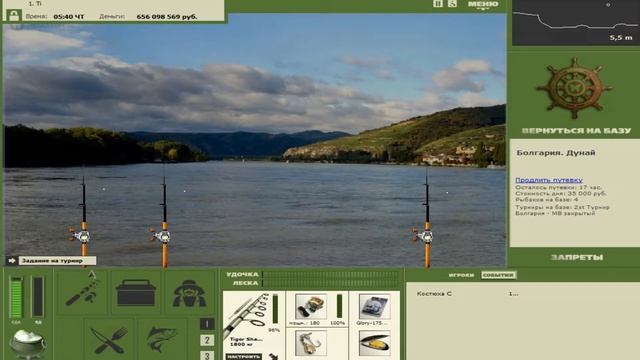Image resolution: width=640 pixels, height=360 pixels.
Task: Click the small icon right of НАСТРОИТЬ
Action: pyautogui.click(x=273, y=357)
